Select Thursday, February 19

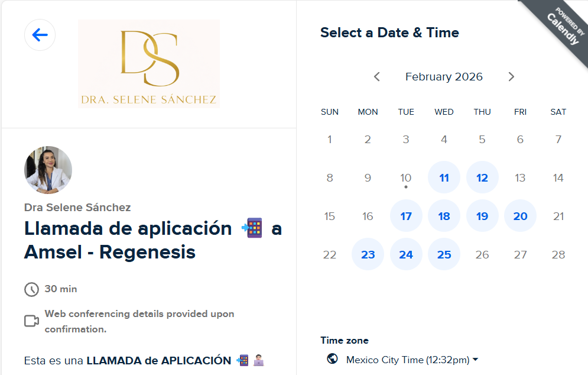[482, 216]
